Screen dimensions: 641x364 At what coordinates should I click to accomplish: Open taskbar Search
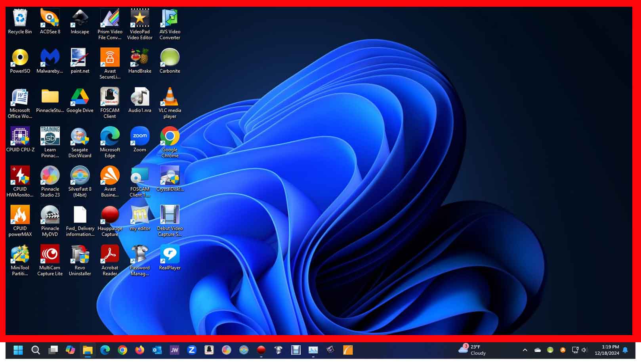click(x=36, y=350)
